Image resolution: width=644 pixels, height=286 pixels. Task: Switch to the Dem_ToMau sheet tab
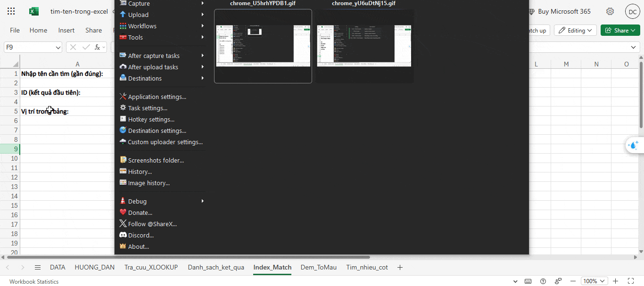pyautogui.click(x=319, y=267)
